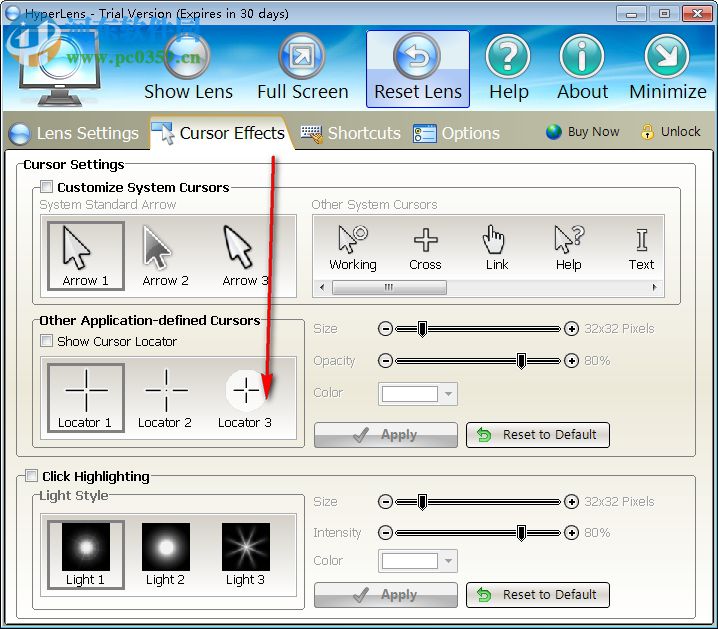Screen dimensions: 718x629
Task: Click the cursor Opacity slider handle
Action: coord(521,361)
